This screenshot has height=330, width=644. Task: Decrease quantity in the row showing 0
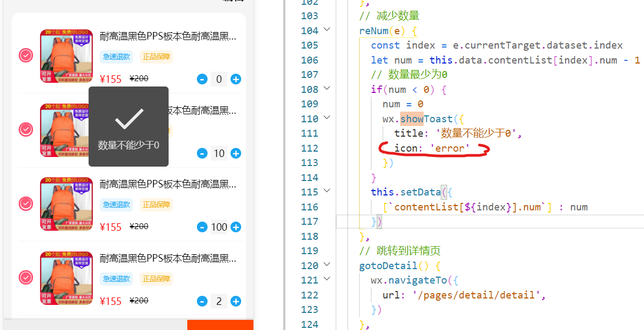202,80
